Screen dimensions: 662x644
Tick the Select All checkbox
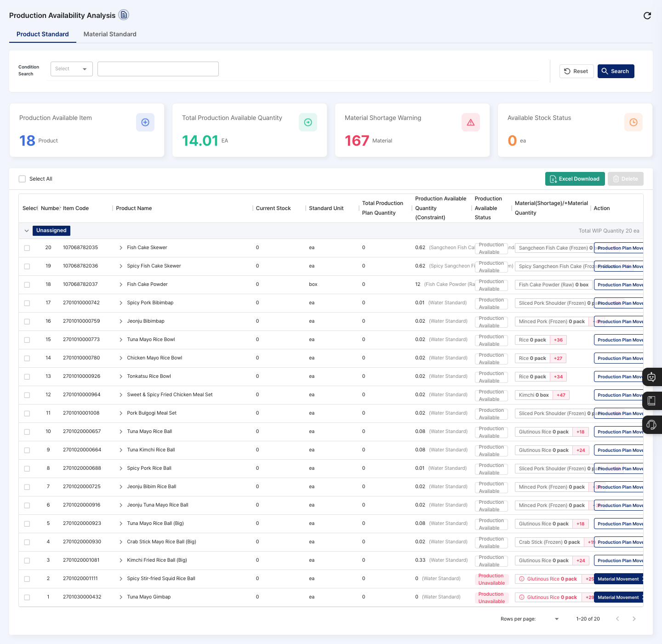22,179
